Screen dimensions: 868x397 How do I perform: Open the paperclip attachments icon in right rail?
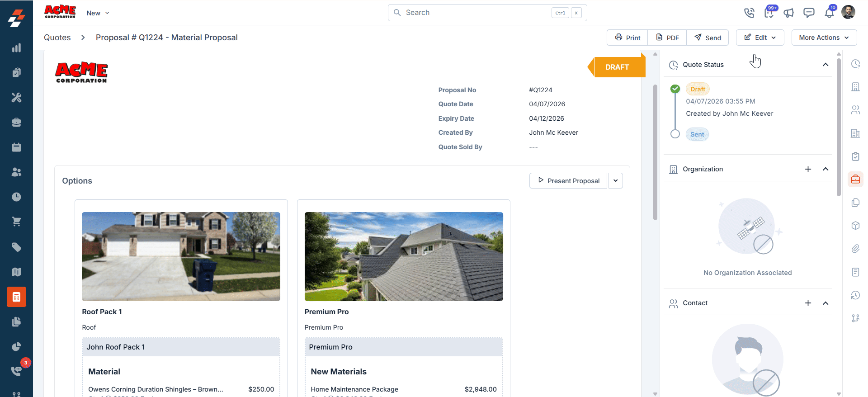855,249
